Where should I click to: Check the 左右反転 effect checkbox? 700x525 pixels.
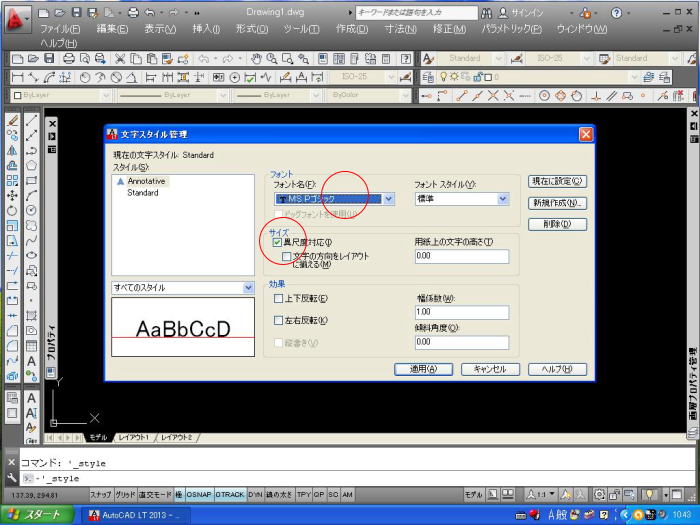click(x=278, y=321)
